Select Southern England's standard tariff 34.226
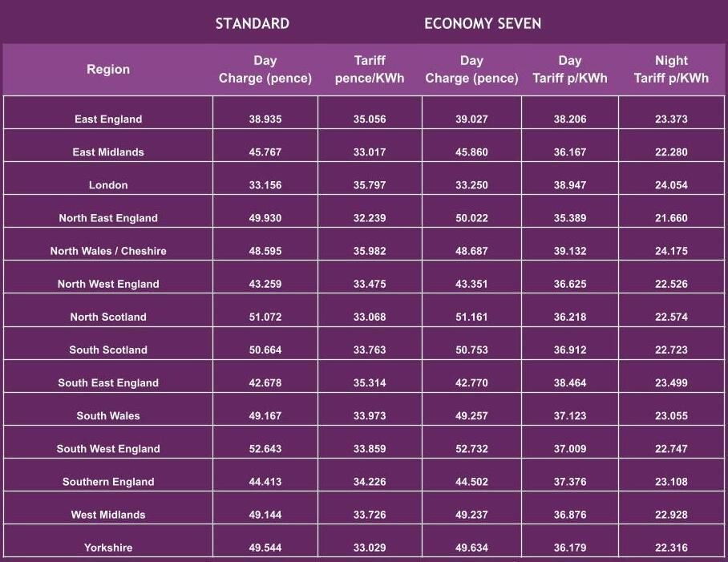 [370, 482]
